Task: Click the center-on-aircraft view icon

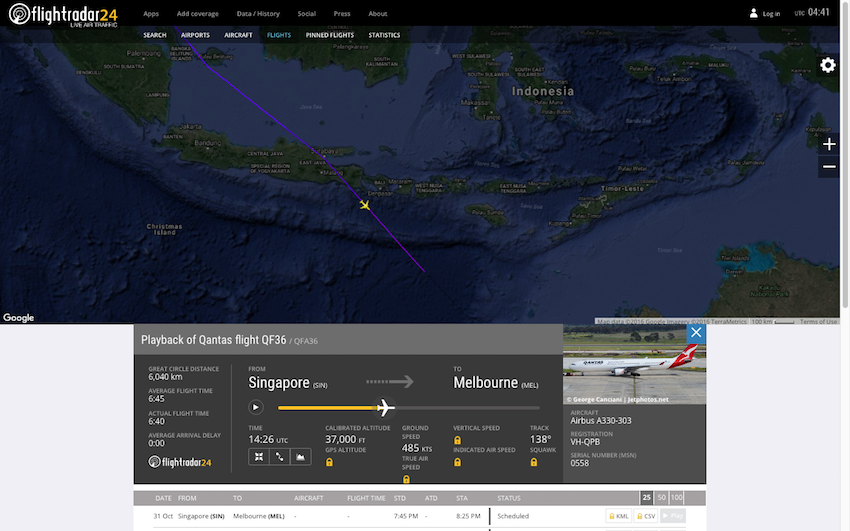Action: pos(259,457)
